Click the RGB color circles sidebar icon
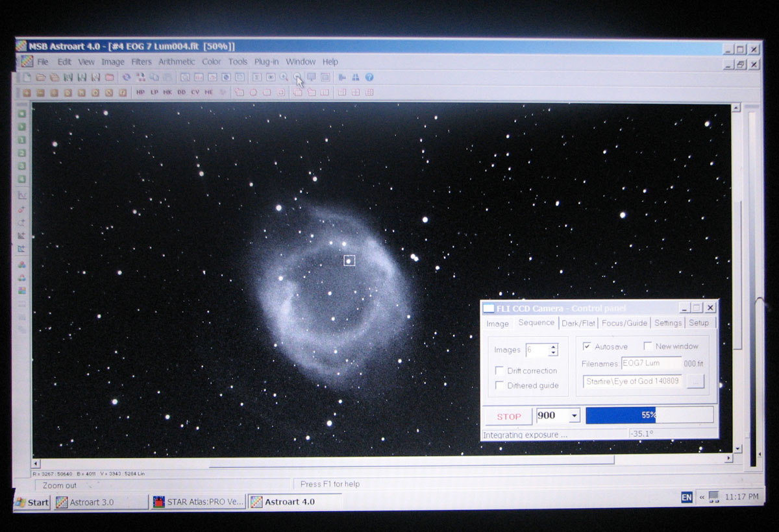Screen dimensions: 779x532 [21, 265]
